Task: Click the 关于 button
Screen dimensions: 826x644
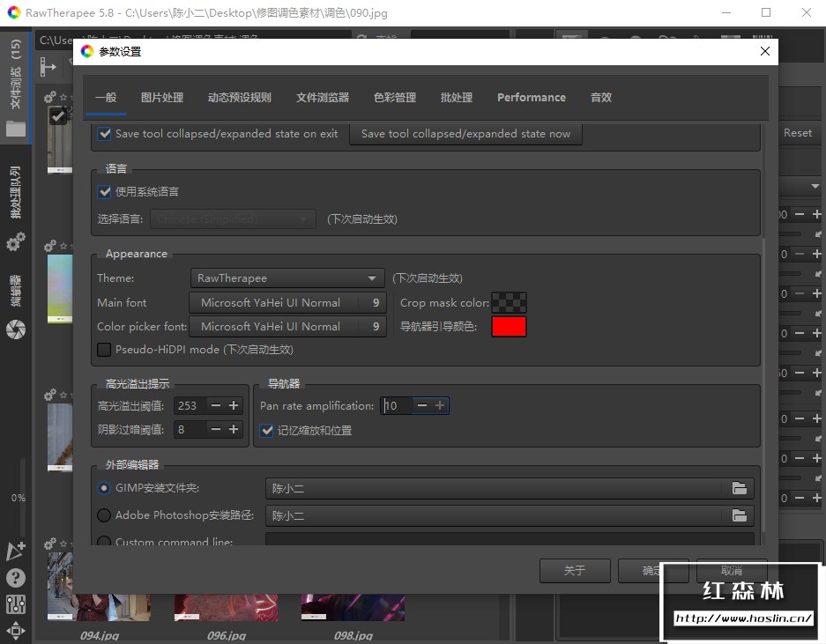Action: (x=575, y=570)
